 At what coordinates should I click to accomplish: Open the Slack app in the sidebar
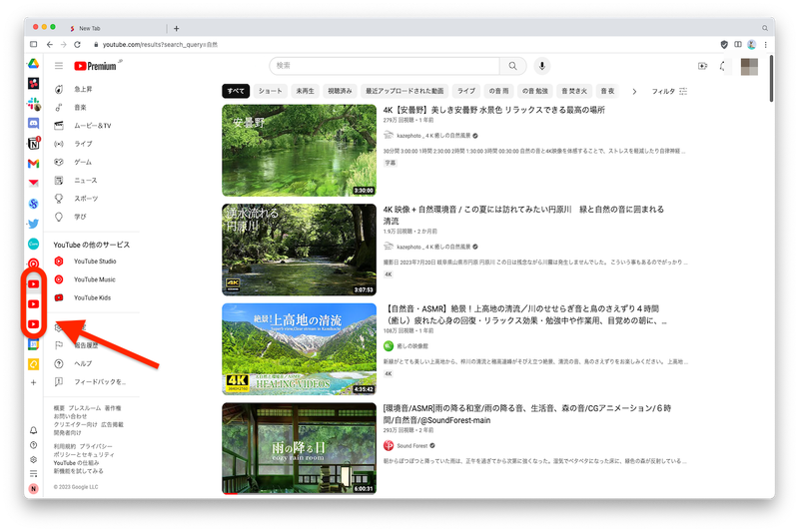tap(34, 104)
